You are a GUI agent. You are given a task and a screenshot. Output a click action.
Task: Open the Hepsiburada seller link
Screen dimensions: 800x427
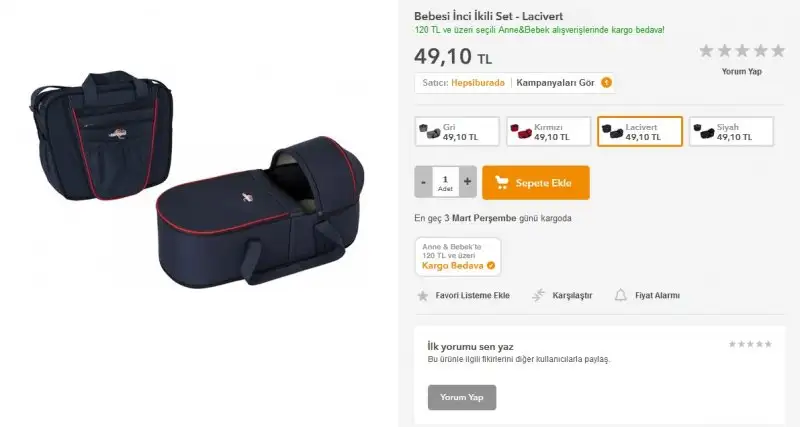478,83
